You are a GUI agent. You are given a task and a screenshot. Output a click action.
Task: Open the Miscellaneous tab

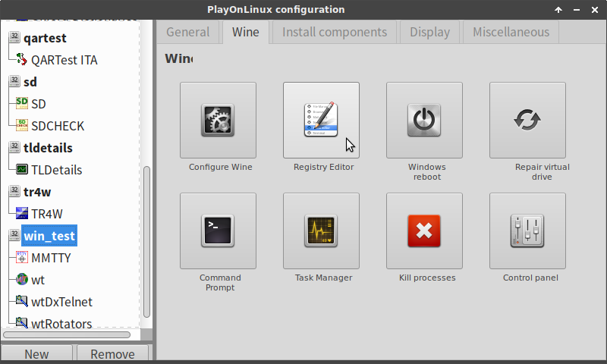click(511, 32)
